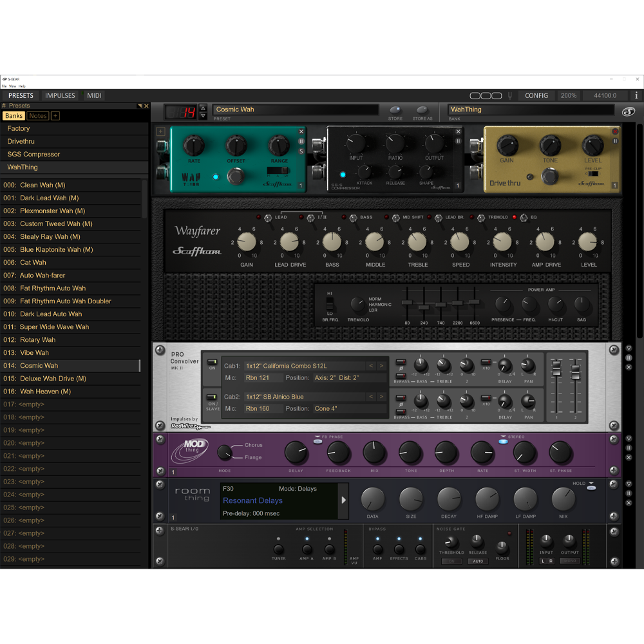Collapse the Pro Convolver rack unit
Screen dimensions: 644x644
click(x=629, y=348)
